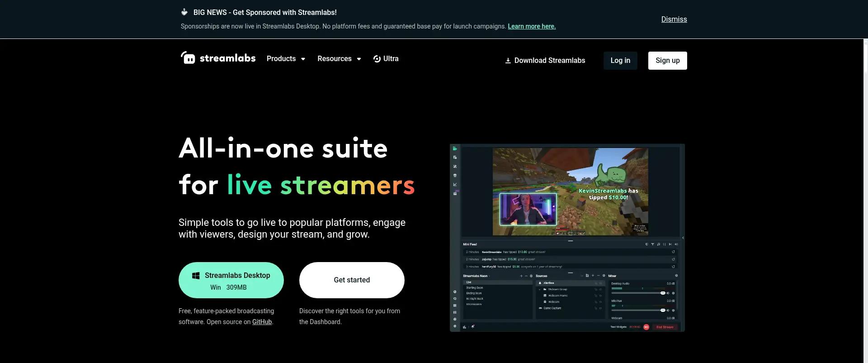Replay the KevinStreamlabs $10.00 tip alert
Screen dimensions: 868x363
pos(673,252)
